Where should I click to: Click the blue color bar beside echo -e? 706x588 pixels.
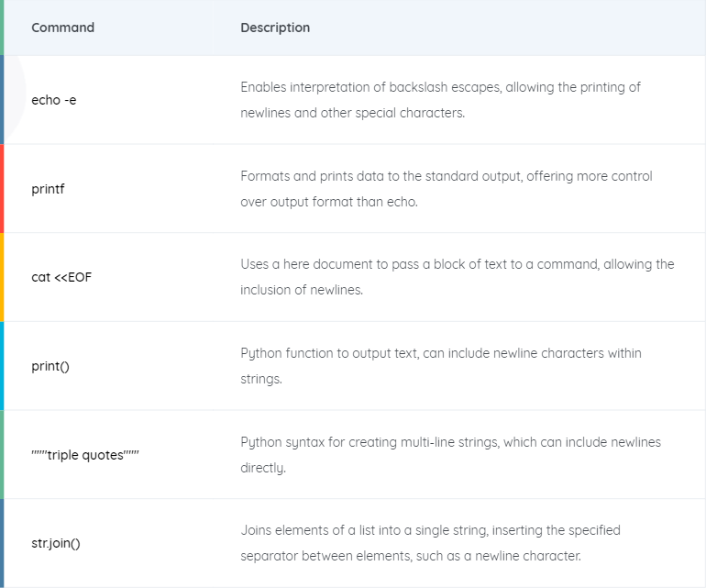point(2,100)
